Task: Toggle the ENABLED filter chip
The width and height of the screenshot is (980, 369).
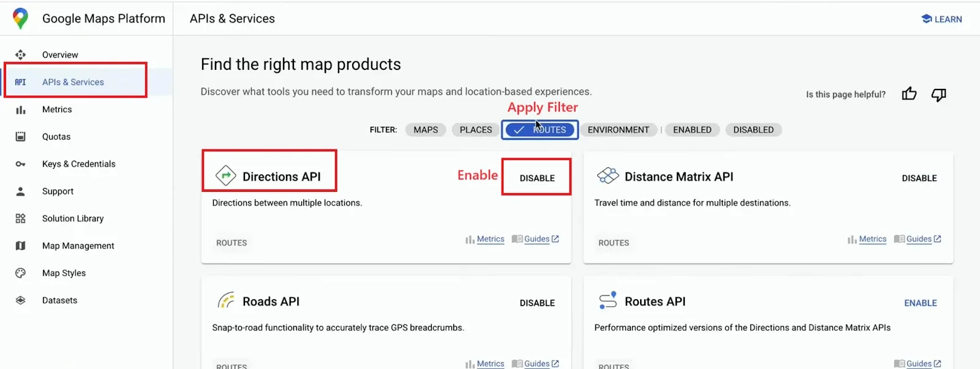Action: [692, 130]
